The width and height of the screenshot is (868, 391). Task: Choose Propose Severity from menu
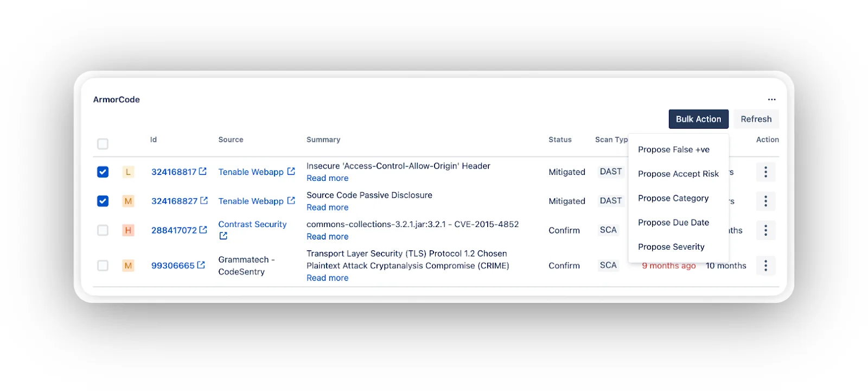coord(678,247)
